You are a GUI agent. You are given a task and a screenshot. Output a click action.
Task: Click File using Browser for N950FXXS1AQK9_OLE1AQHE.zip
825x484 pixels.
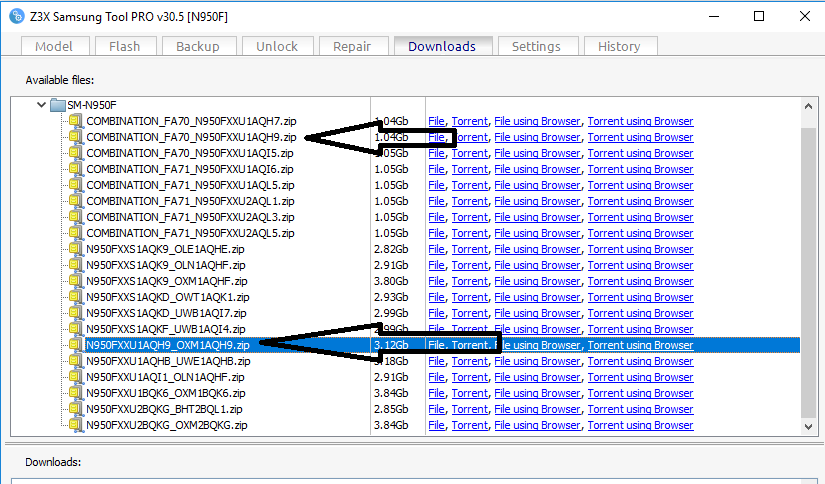(x=537, y=249)
